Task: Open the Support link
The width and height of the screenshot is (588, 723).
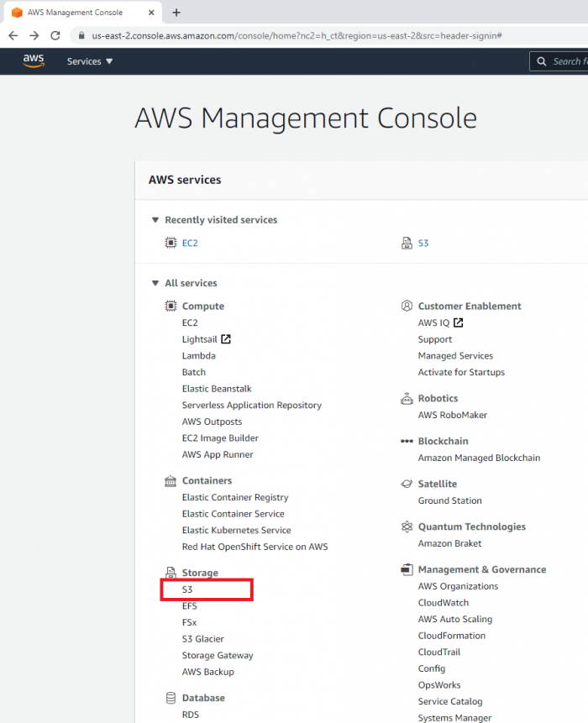Action: [x=435, y=339]
